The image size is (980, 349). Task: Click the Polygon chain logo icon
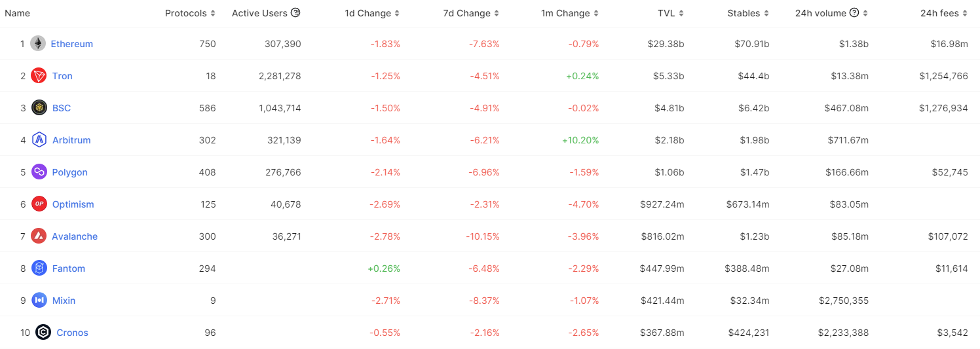pos(39,172)
